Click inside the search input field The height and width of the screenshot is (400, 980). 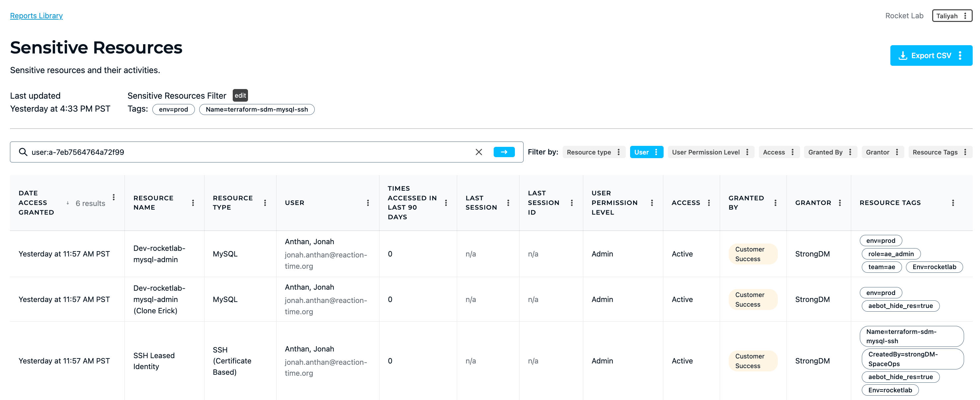(228, 151)
